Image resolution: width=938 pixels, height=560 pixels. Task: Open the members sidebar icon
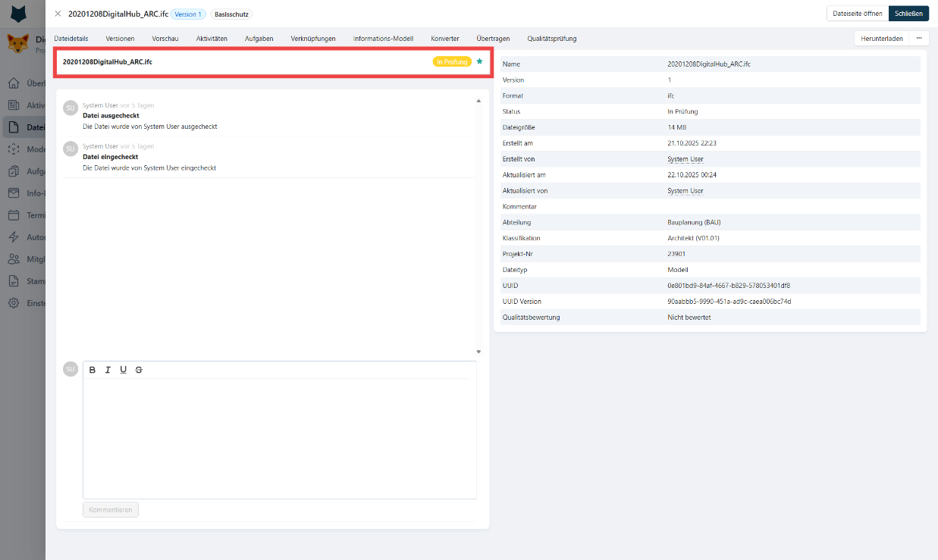14,259
